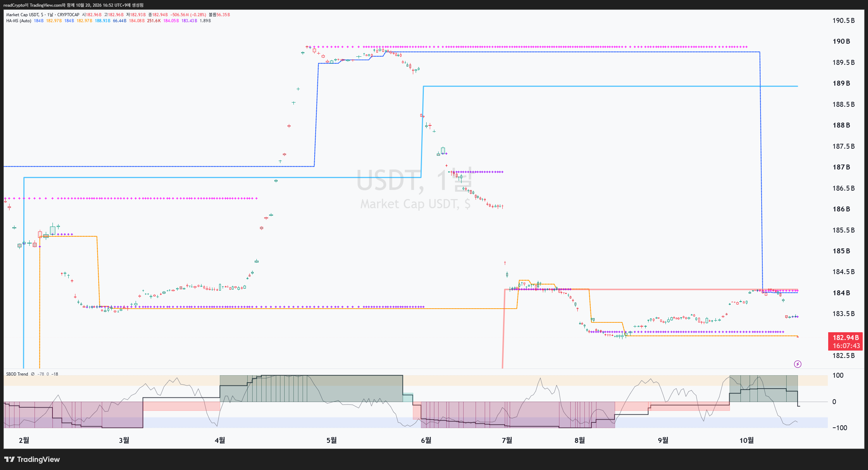Click the 10월 month label on the time axis
The width and height of the screenshot is (868, 470).
coord(746,440)
